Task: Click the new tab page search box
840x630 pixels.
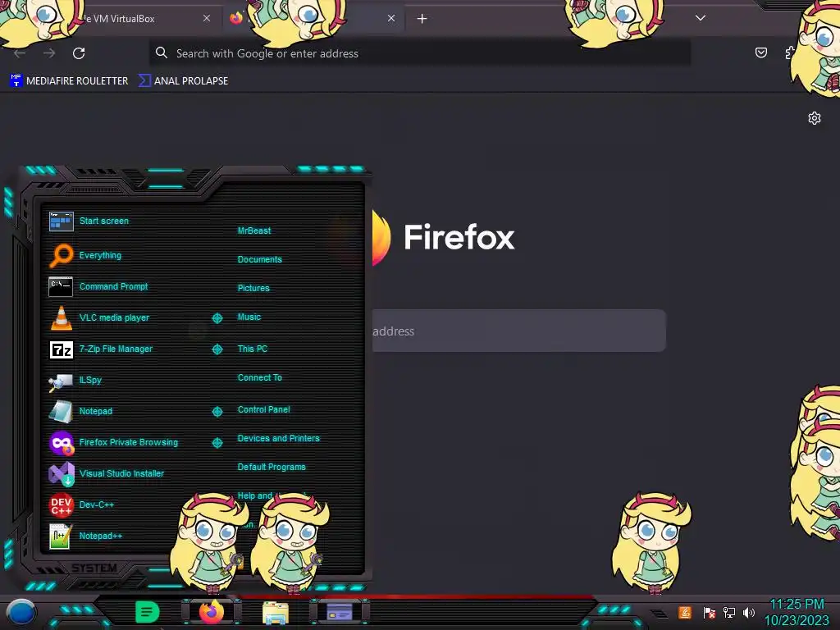Action: pos(518,331)
